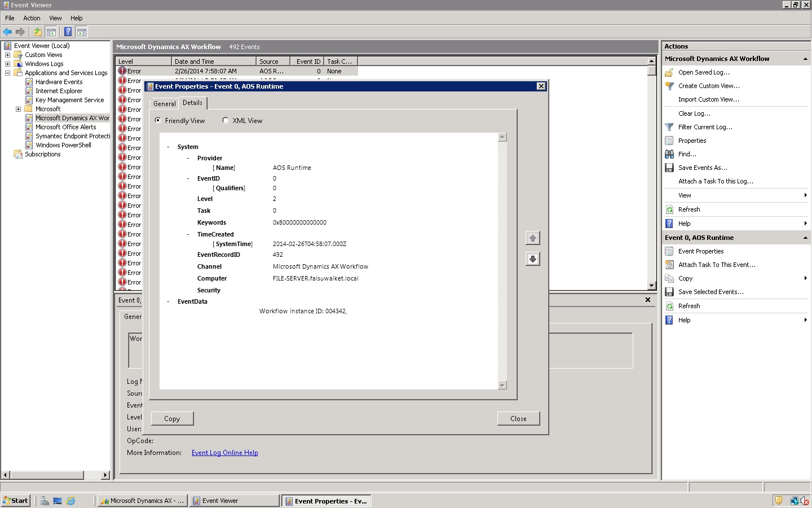Screen dimensions: 812x508
Task: Collapse the EventData section in details
Action: 168,301
